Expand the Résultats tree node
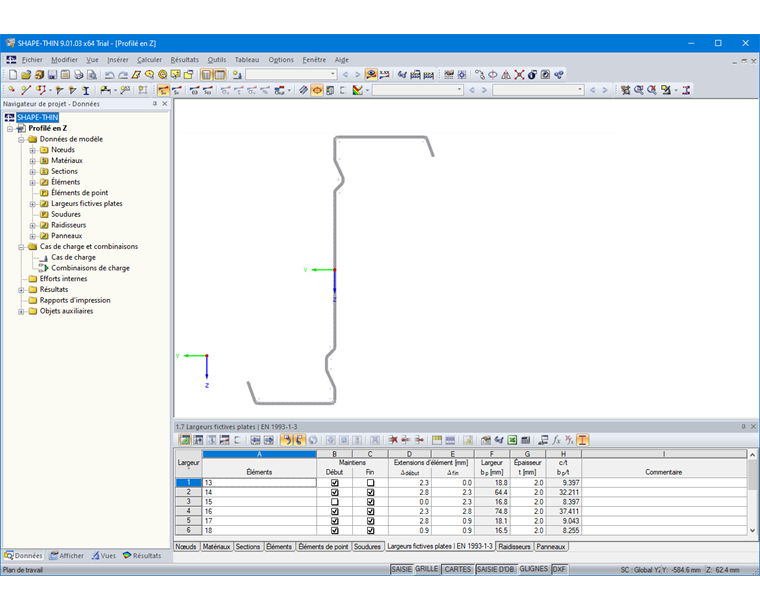Viewport: 760px width, 611px height. point(21,290)
